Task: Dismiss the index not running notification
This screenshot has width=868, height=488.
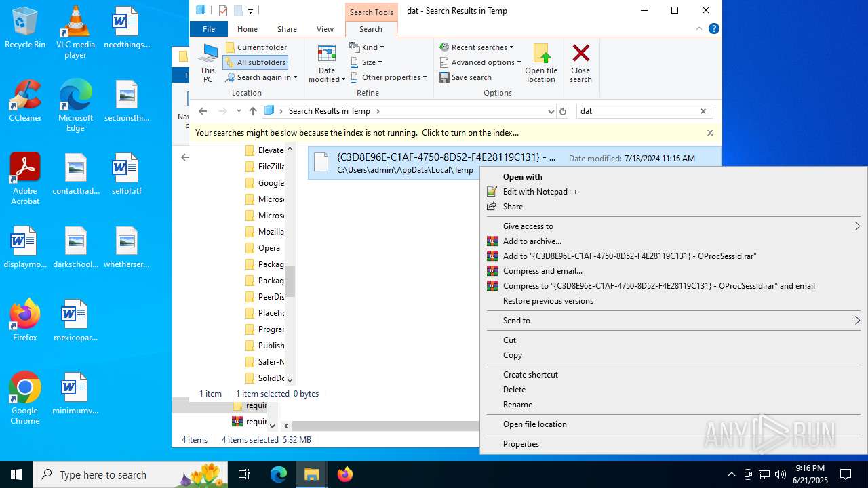Action: click(x=710, y=133)
